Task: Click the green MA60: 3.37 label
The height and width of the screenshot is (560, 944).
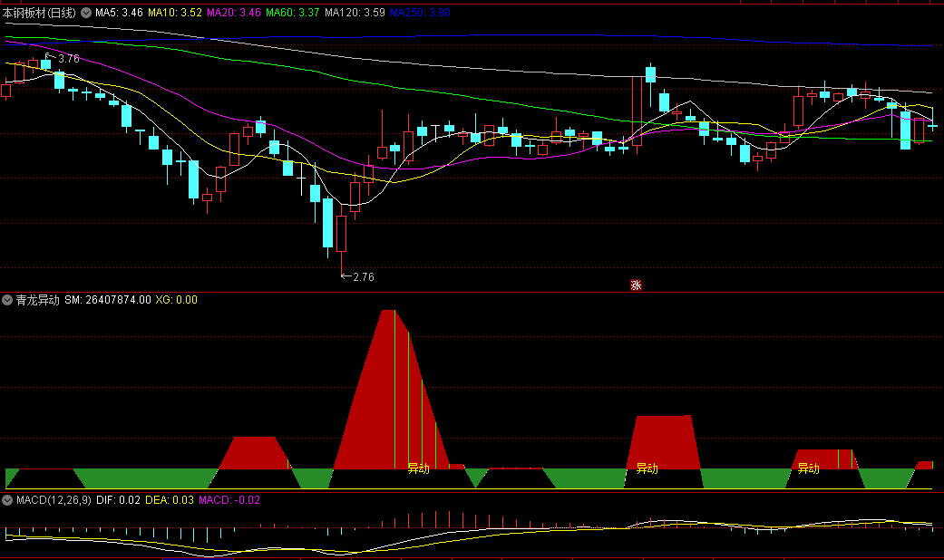Action: pyautogui.click(x=293, y=13)
